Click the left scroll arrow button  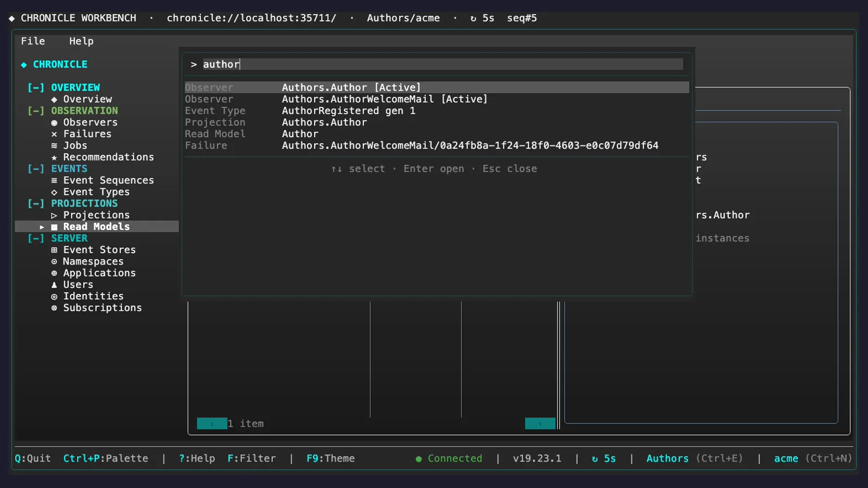(212, 423)
